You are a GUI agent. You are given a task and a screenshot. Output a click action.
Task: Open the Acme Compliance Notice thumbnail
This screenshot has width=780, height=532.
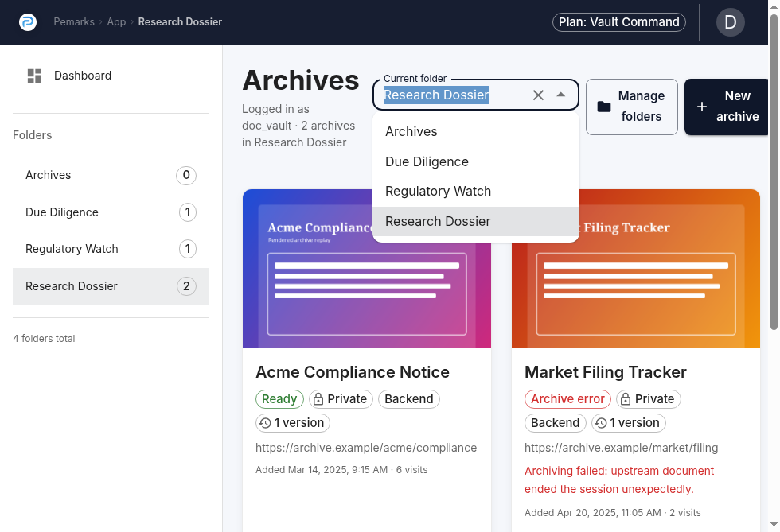point(367,269)
